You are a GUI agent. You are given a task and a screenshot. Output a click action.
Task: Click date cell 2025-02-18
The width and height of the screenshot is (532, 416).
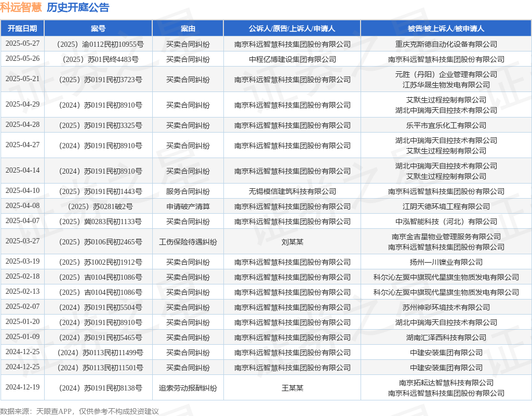pyautogui.click(x=22, y=277)
